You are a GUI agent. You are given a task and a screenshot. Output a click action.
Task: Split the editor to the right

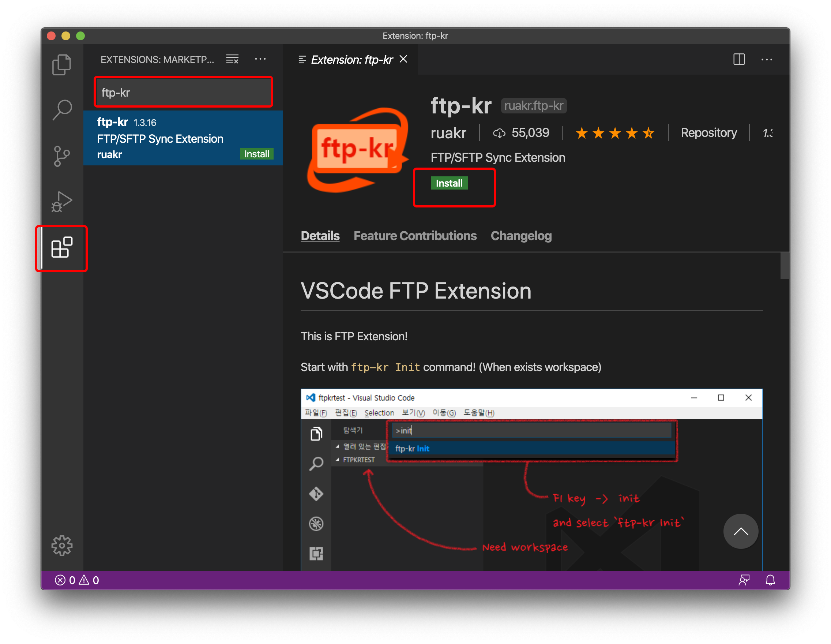739,59
